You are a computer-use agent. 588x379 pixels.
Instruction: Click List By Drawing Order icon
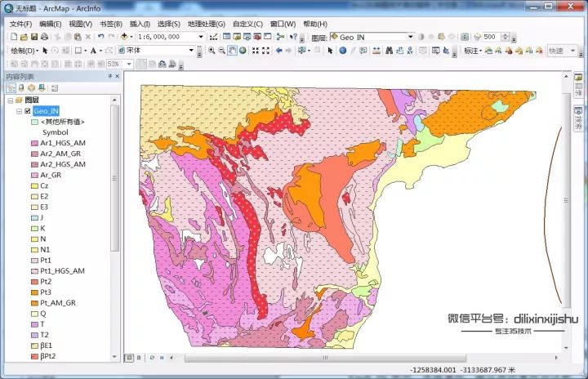pyautogui.click(x=11, y=88)
